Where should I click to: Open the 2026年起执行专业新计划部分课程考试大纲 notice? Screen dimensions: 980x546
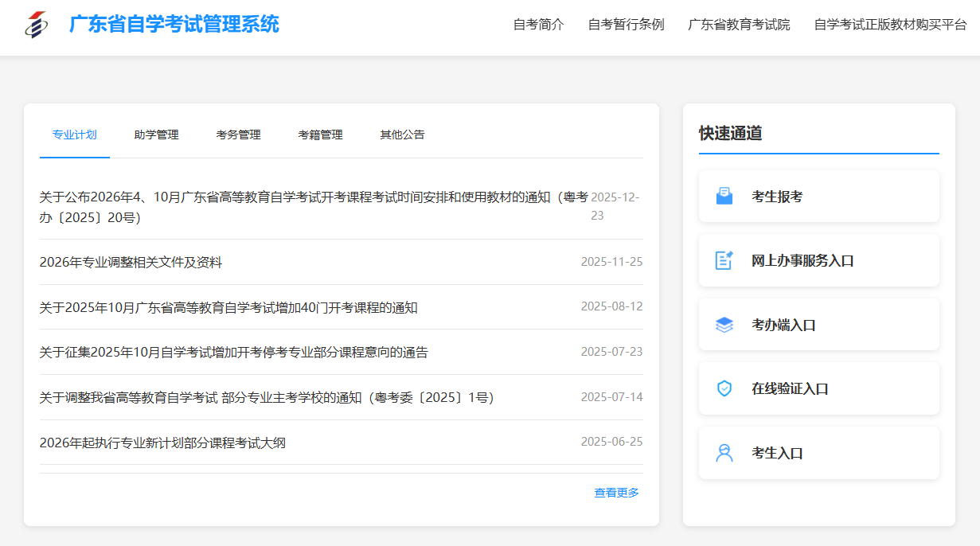(x=162, y=443)
